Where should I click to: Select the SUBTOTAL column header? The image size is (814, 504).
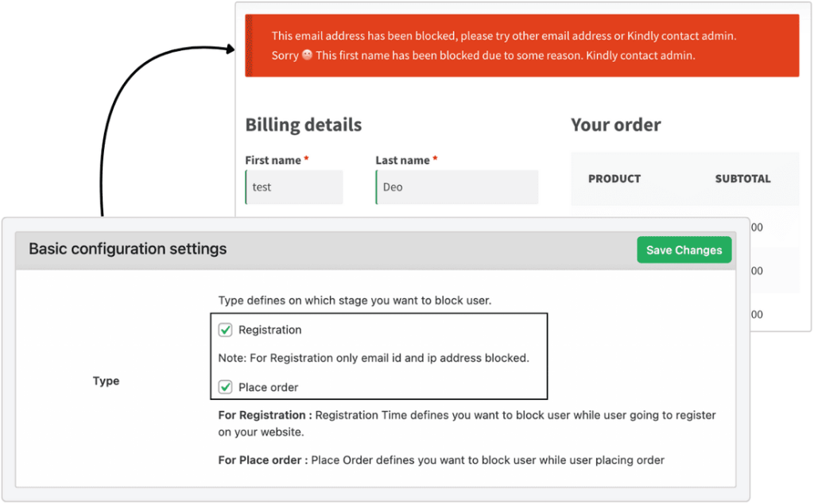pyautogui.click(x=742, y=179)
